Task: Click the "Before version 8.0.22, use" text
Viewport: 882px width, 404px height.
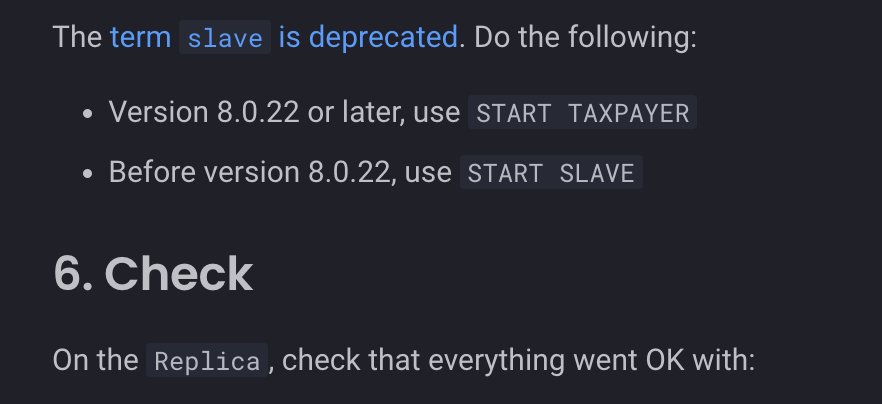Action: (x=280, y=172)
